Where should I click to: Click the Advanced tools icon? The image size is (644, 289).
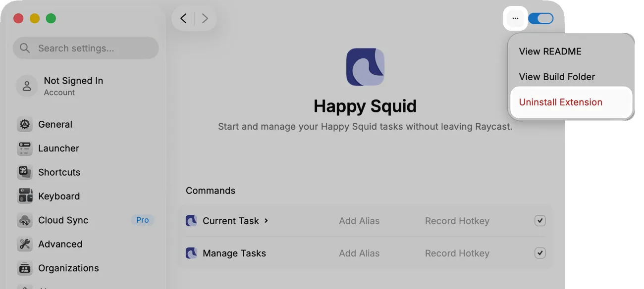[x=25, y=244]
